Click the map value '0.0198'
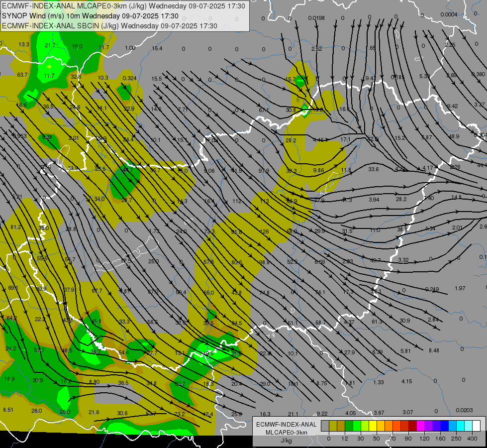Image resolution: width=487 pixels, height=448 pixels. tap(316, 18)
